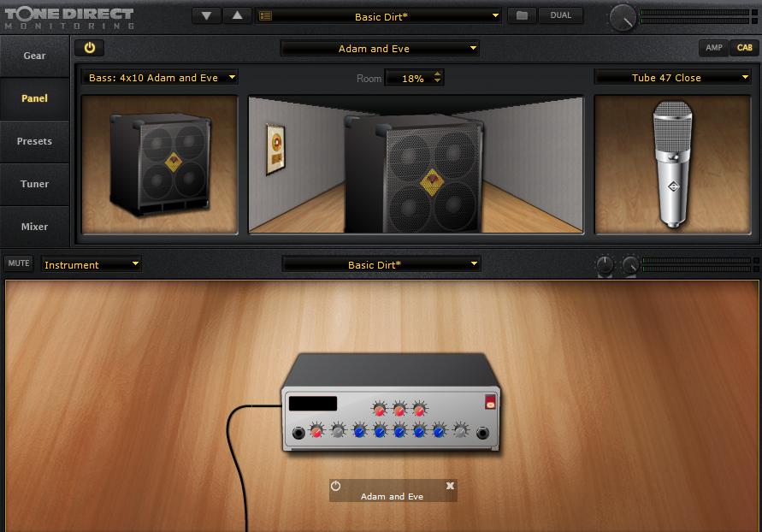Image resolution: width=762 pixels, height=532 pixels.
Task: Open the Gear tab
Action: 34,56
